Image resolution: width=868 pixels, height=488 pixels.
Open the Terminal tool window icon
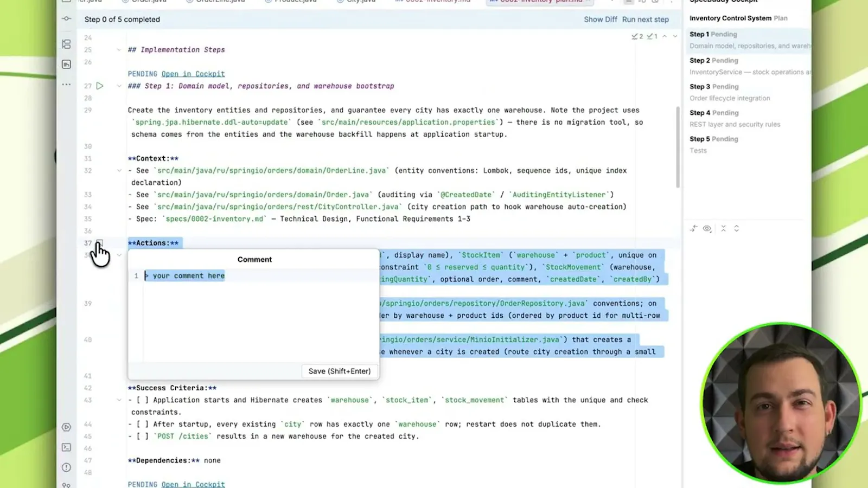click(66, 447)
